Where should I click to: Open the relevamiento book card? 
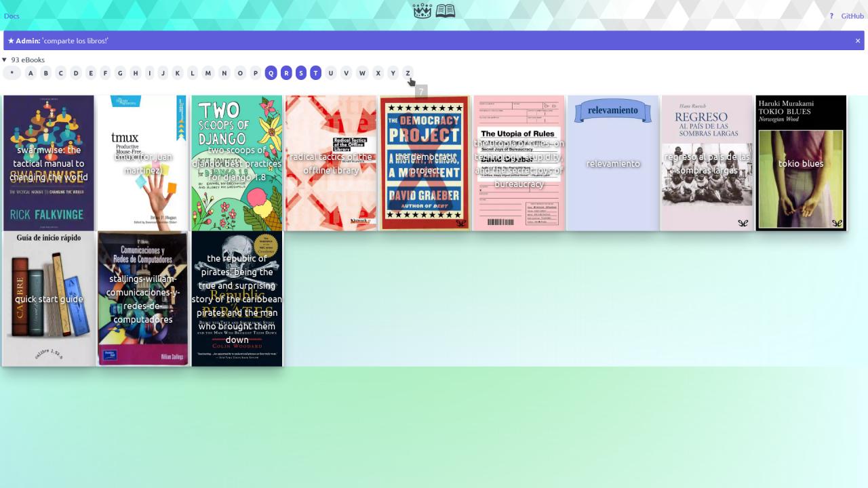(x=613, y=163)
